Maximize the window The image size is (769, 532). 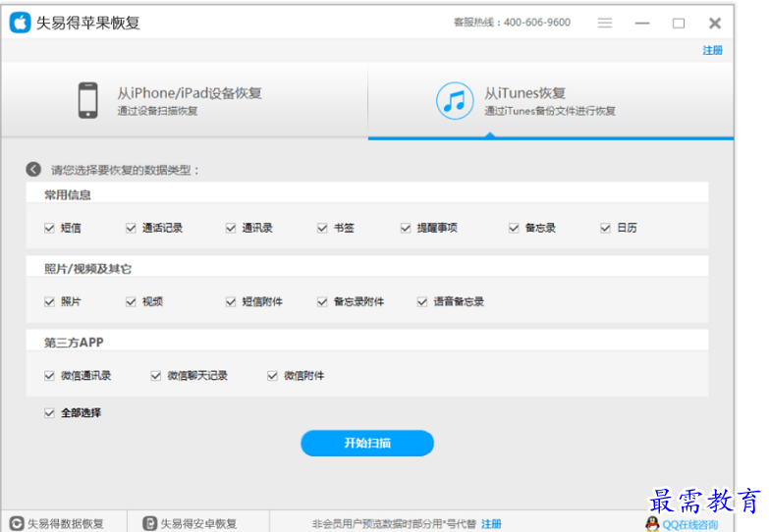point(679,23)
